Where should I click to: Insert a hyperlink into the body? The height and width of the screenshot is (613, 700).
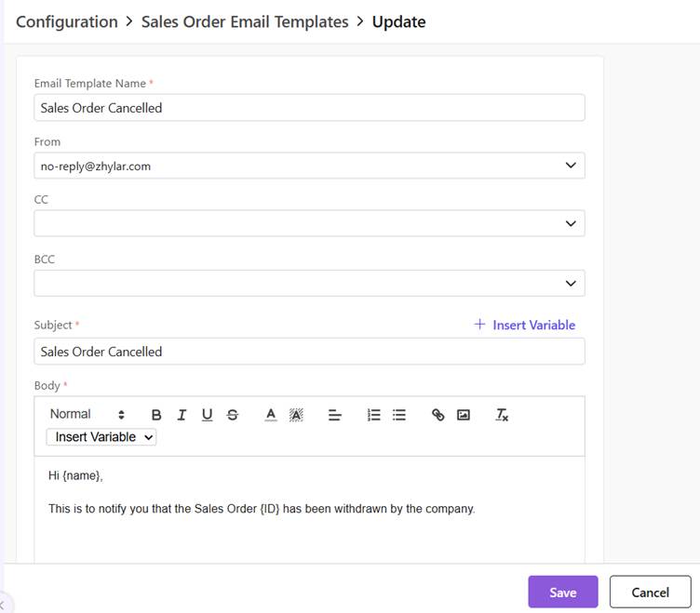pyautogui.click(x=438, y=415)
